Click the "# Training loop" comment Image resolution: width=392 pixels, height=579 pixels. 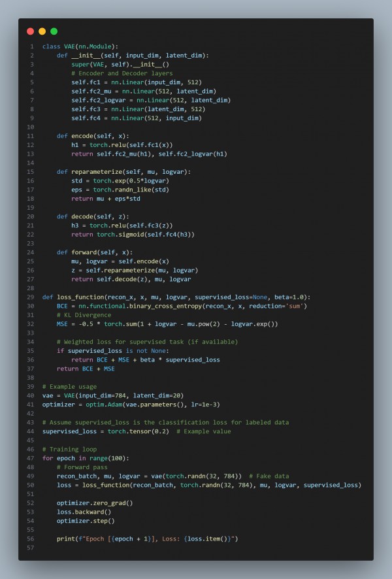69,450
